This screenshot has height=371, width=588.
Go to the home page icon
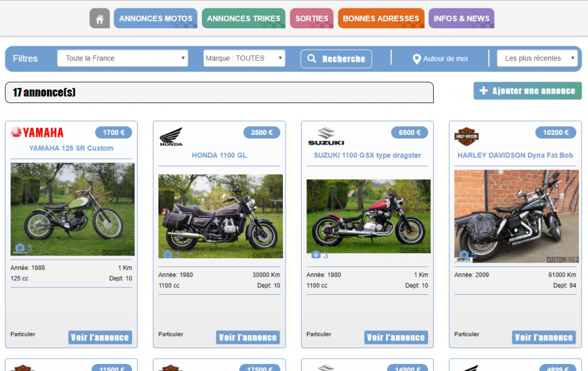click(100, 19)
